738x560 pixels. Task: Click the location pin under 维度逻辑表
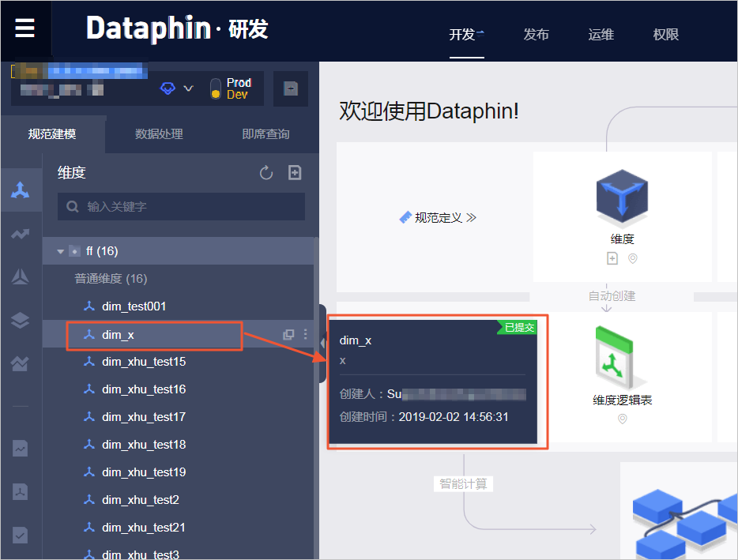tap(622, 419)
